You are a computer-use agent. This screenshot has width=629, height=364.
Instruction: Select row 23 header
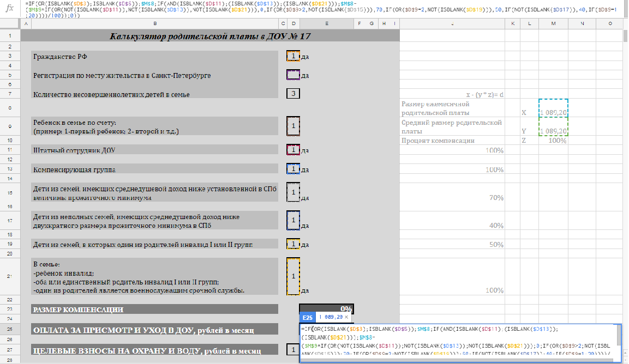point(10,309)
